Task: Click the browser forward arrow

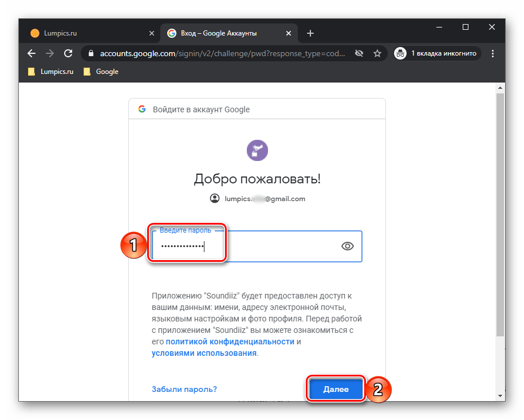Action: point(50,53)
